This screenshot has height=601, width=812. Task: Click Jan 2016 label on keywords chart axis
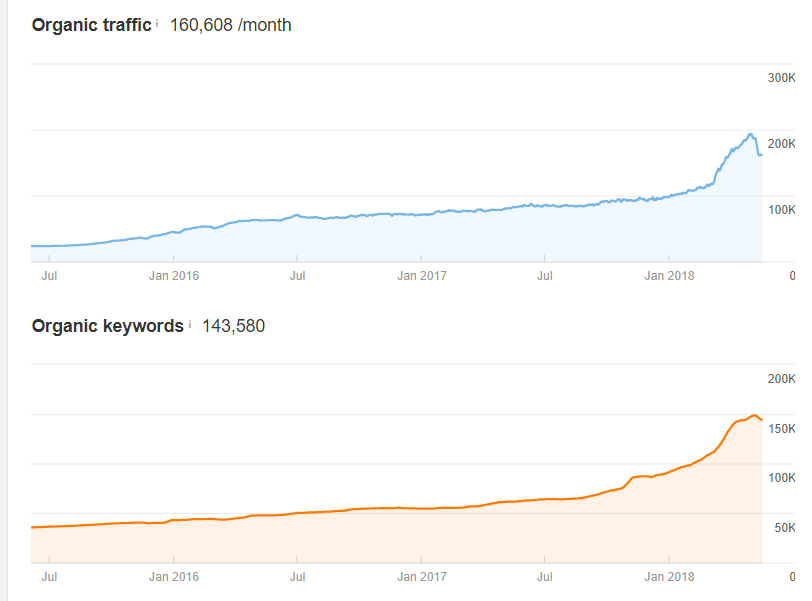click(173, 577)
